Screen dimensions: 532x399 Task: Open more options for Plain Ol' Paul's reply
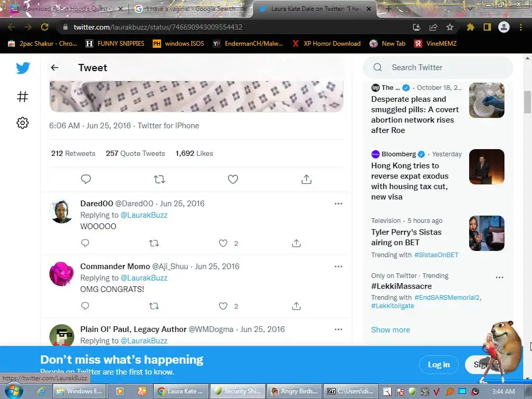338,329
